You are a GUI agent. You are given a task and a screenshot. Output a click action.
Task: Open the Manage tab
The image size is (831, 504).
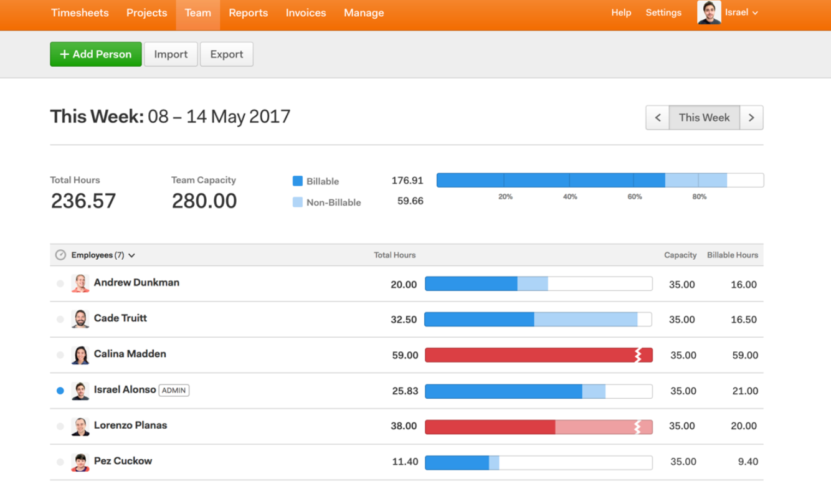coord(364,12)
